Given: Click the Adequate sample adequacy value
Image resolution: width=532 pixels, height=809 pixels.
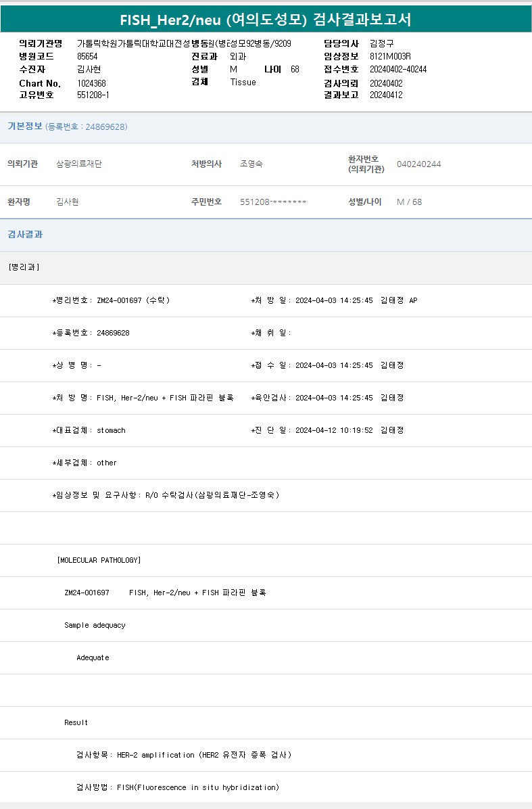Looking at the screenshot, I should [x=93, y=657].
